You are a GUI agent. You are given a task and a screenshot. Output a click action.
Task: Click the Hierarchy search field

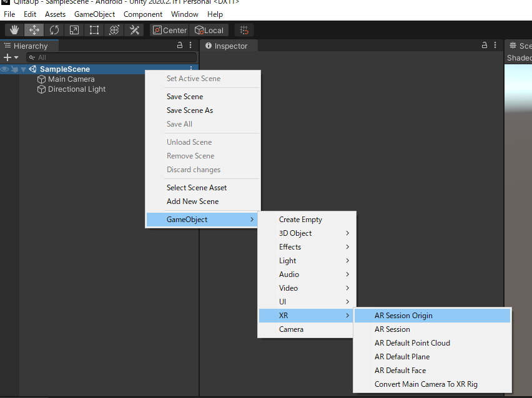pos(111,57)
